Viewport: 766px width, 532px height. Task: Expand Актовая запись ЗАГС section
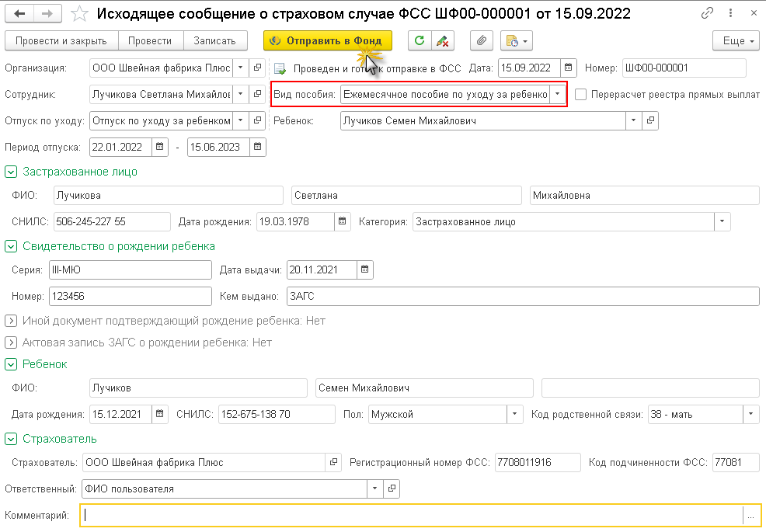(x=11, y=342)
